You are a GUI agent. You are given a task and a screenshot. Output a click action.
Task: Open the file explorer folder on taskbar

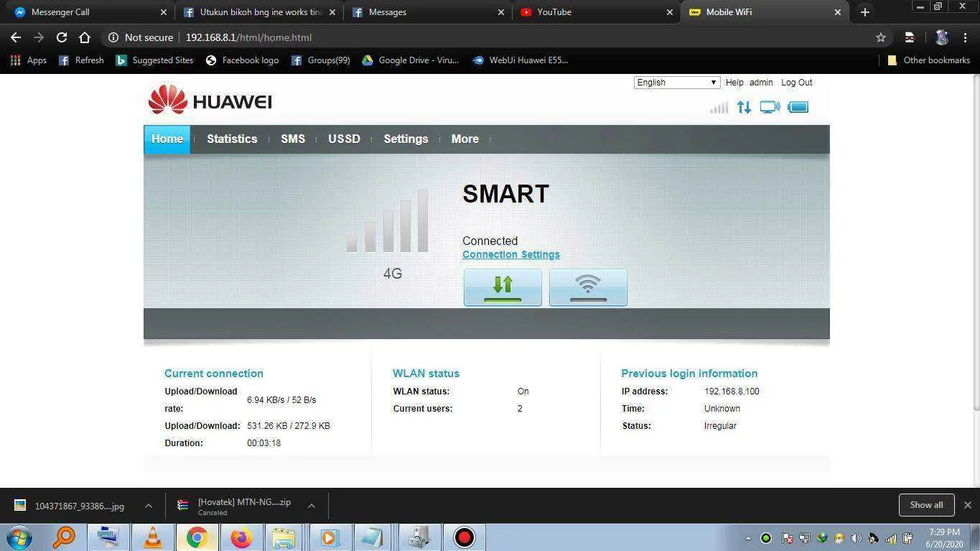[x=284, y=537]
